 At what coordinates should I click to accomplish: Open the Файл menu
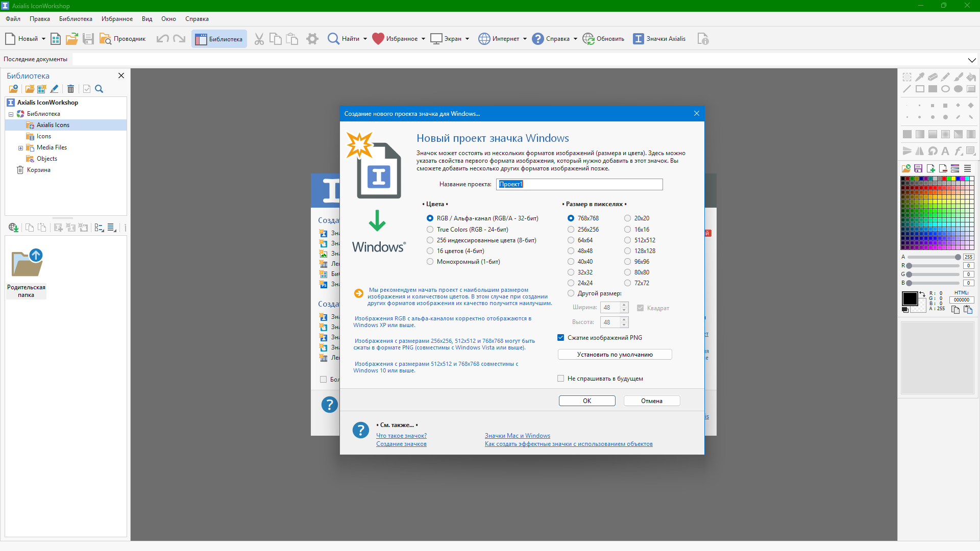(13, 19)
